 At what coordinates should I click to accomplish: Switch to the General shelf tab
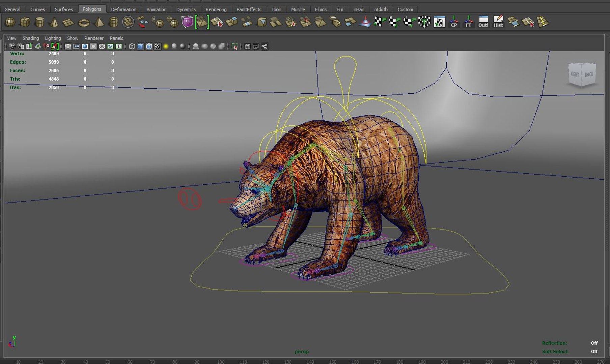click(12, 9)
